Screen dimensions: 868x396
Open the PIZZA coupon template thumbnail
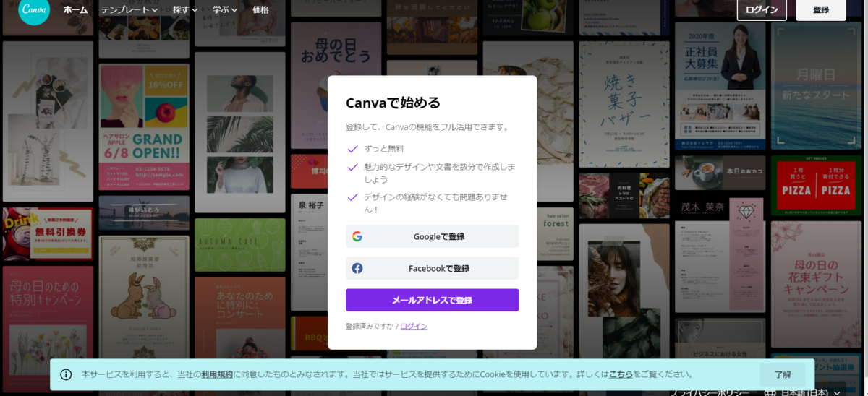816,185
